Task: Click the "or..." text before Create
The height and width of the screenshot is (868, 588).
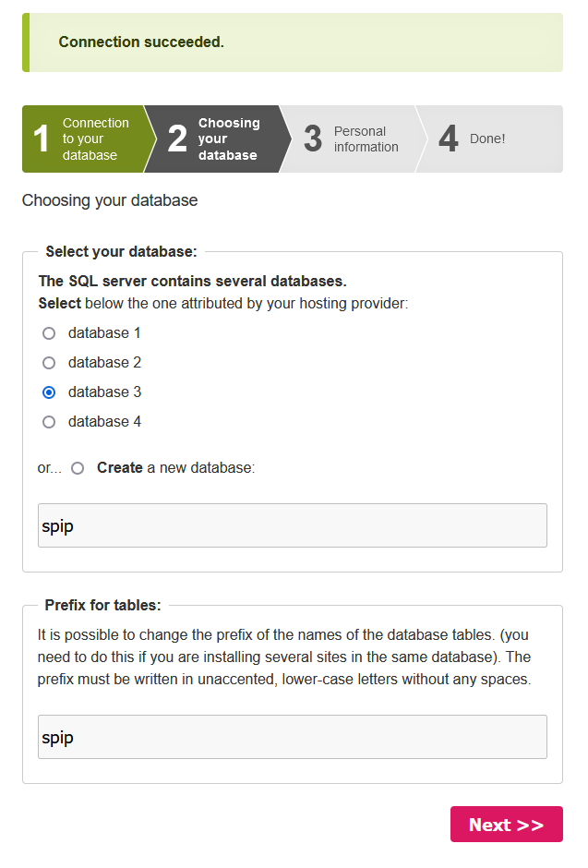Action: click(49, 468)
